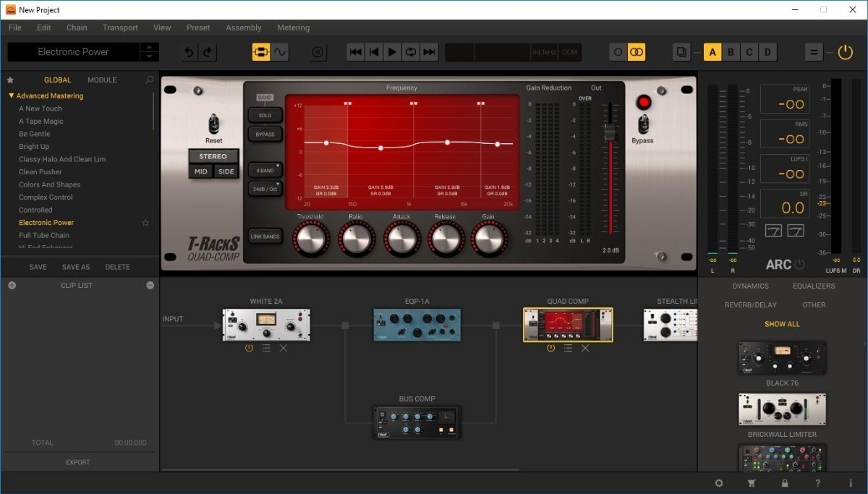Viewport: 868px width, 494px height.
Task: Remove the QUAD COMP module
Action: click(x=585, y=349)
